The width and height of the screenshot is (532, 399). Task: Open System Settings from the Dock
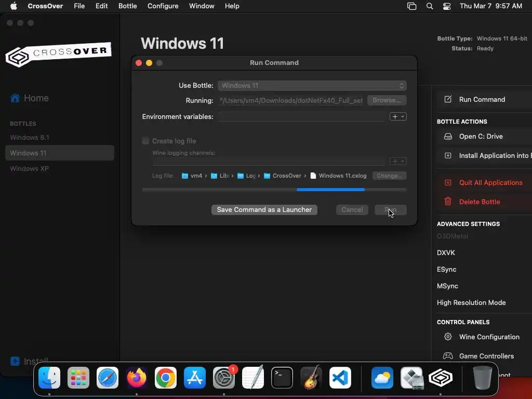(224, 378)
